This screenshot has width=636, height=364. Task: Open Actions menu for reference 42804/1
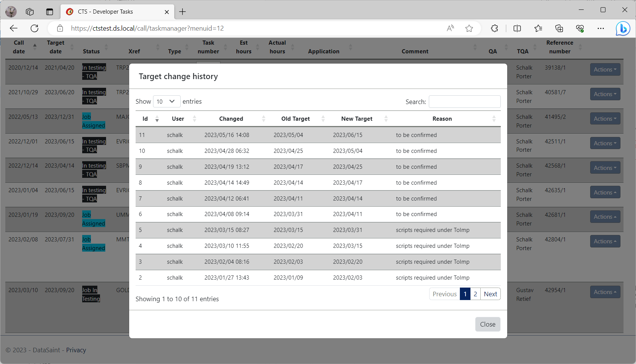(x=605, y=241)
